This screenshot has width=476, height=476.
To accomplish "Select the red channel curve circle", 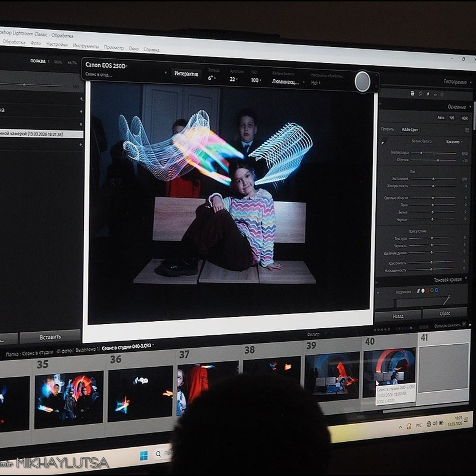I will pos(427,290).
